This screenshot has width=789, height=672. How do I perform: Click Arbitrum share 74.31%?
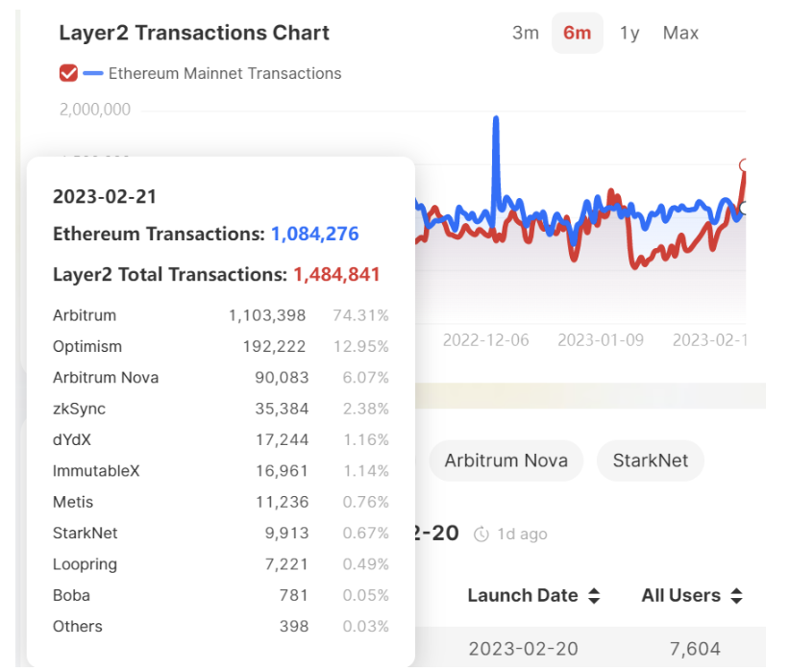click(360, 315)
